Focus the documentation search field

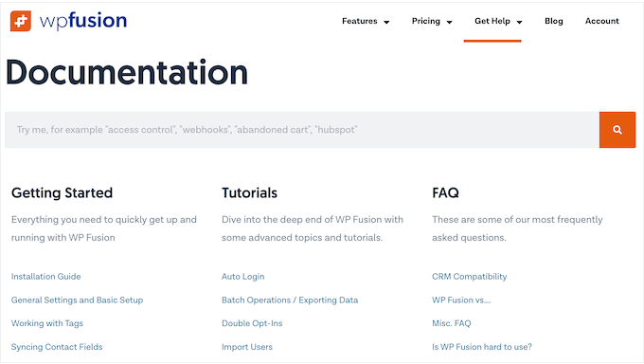[302, 130]
